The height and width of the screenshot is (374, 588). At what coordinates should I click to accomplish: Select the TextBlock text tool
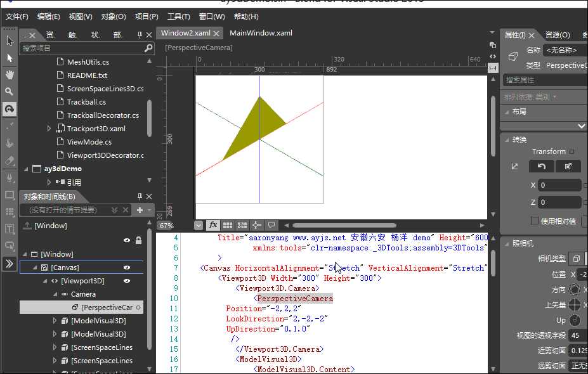[x=10, y=229]
